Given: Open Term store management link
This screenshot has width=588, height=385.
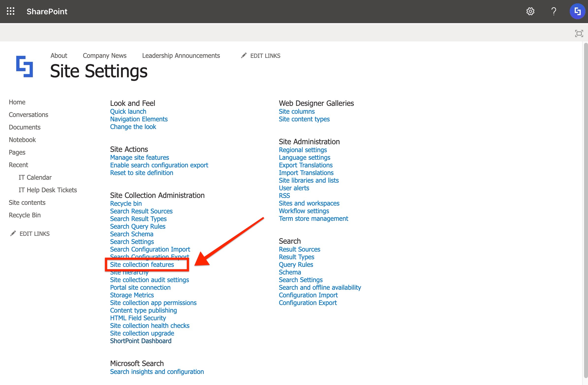Looking at the screenshot, I should [313, 219].
